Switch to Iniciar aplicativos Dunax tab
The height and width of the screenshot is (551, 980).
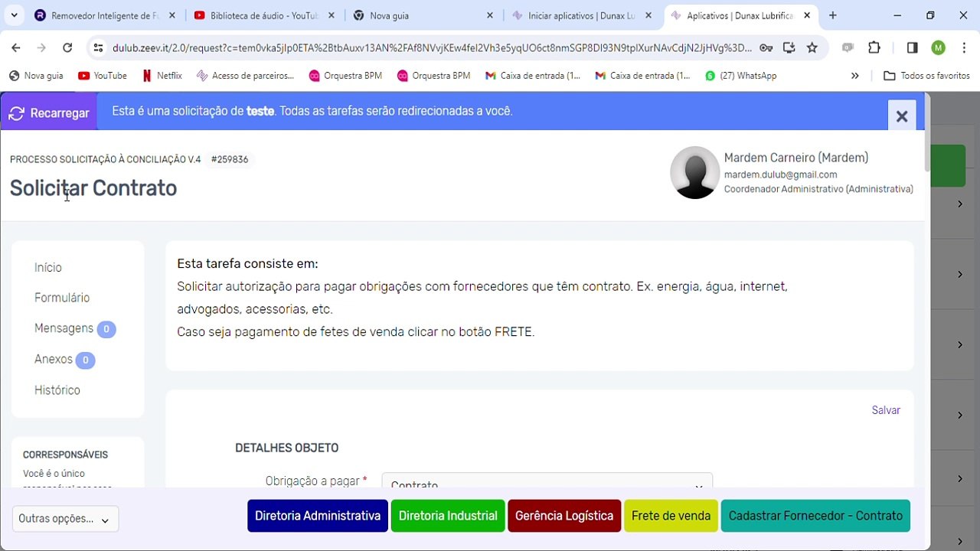pos(580,15)
